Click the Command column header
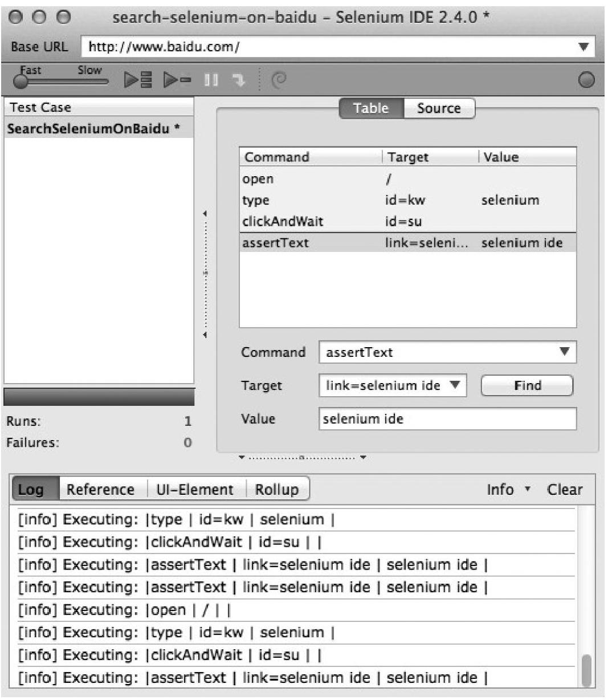Viewport: 612px width, 700px height. (x=311, y=157)
